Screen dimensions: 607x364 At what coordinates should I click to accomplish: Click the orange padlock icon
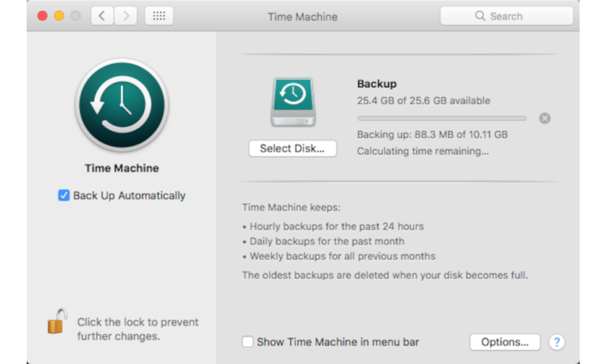(x=57, y=321)
